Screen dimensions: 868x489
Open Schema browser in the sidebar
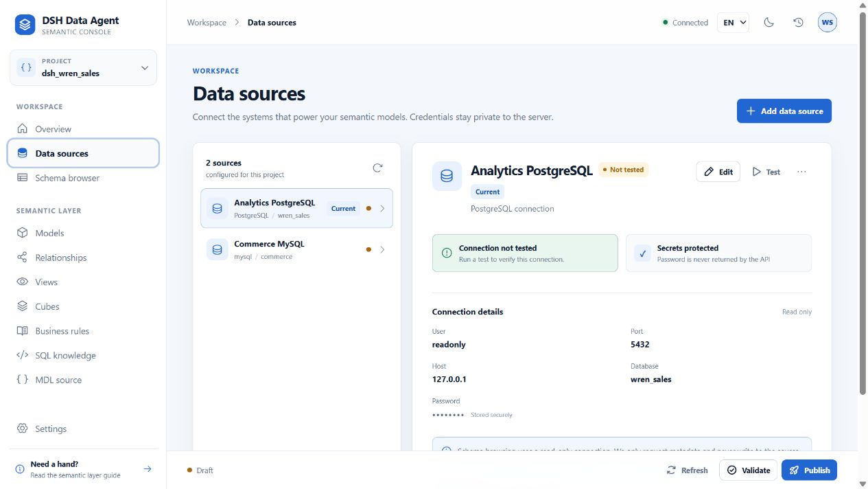[83, 178]
